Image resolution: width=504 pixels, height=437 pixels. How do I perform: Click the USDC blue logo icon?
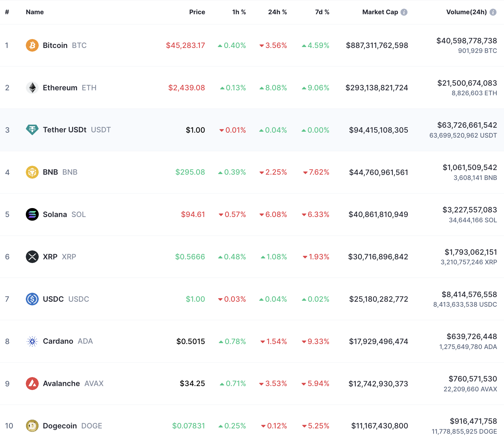coord(32,299)
